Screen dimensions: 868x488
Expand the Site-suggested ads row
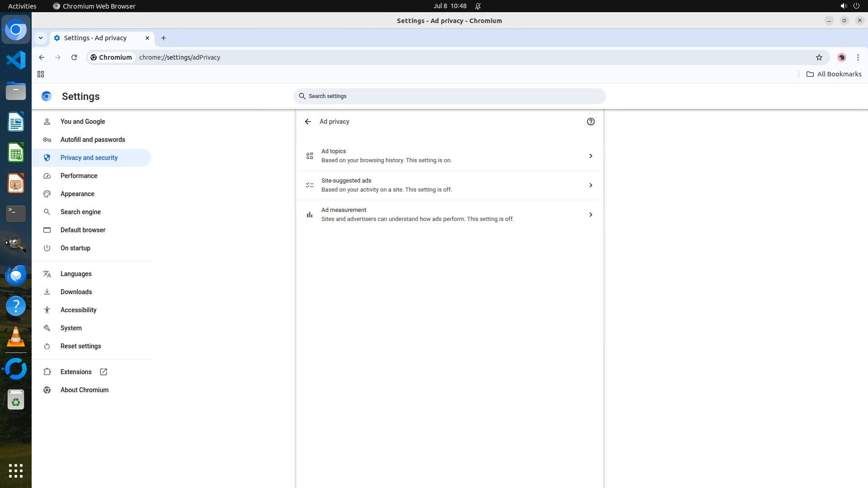tap(449, 185)
